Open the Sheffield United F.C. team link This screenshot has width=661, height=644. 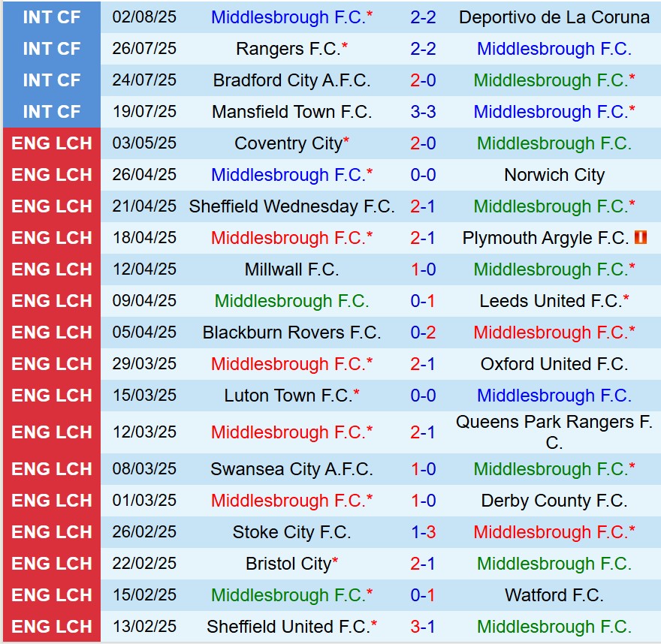pyautogui.click(x=288, y=627)
